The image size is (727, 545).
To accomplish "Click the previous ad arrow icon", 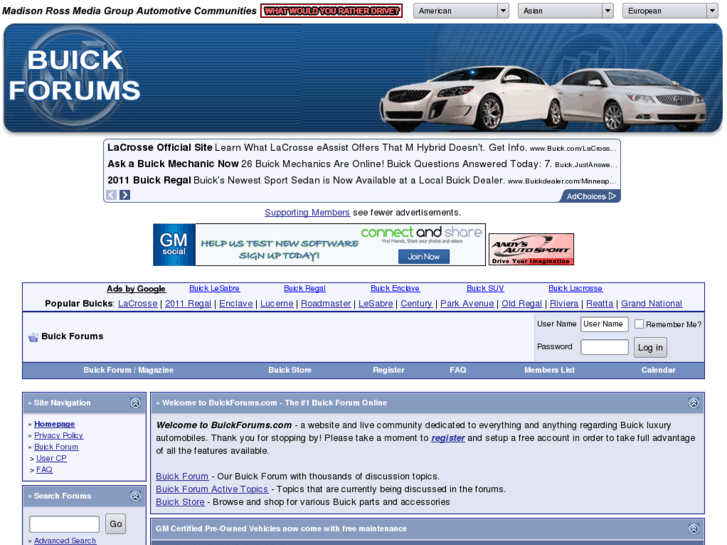I will [111, 195].
